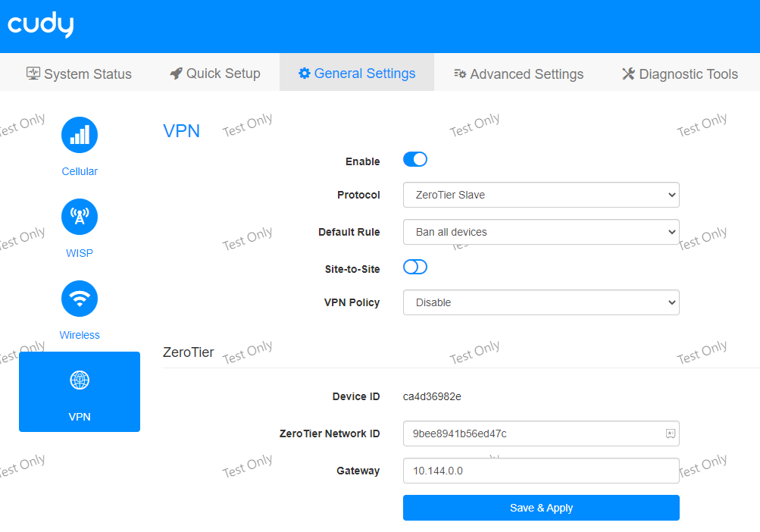Select the VPN globe icon in sidebar
Screen dimensions: 760x532
point(80,380)
